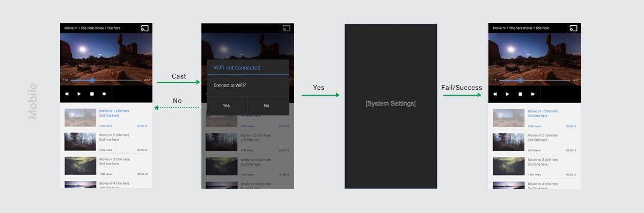
Task: Select Movie nr 1 title on the post-Fail/Success screen
Action: [x=543, y=111]
